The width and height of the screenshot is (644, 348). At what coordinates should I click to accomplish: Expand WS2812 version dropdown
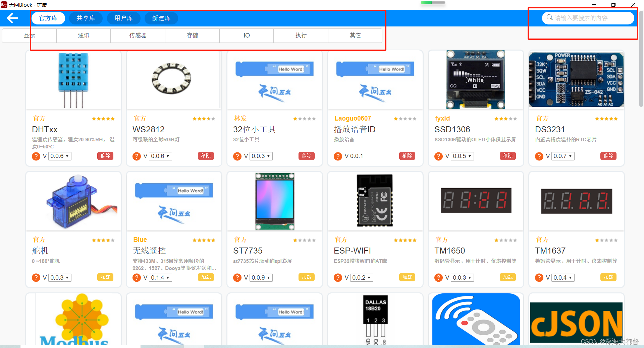pyautogui.click(x=161, y=156)
